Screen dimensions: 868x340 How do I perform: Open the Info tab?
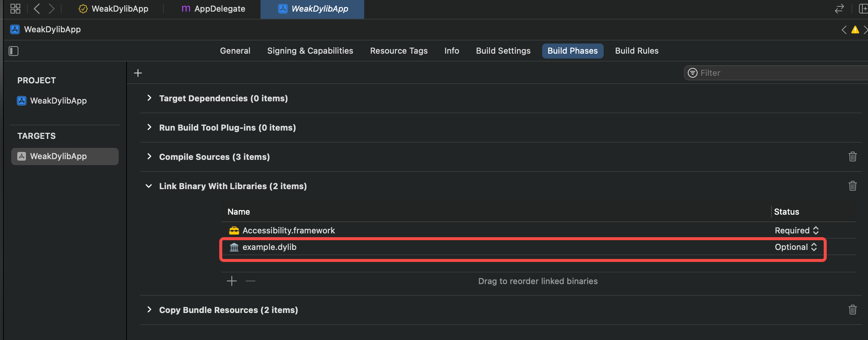[452, 51]
